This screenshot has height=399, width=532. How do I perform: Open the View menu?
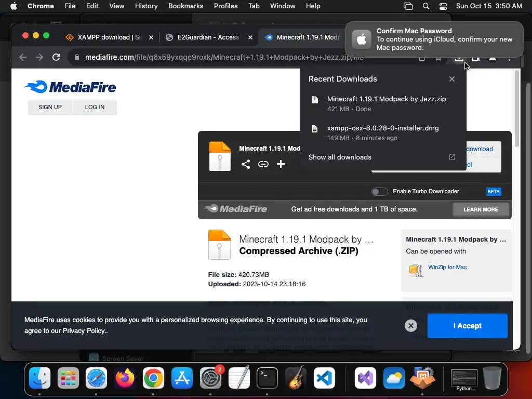tap(116, 6)
